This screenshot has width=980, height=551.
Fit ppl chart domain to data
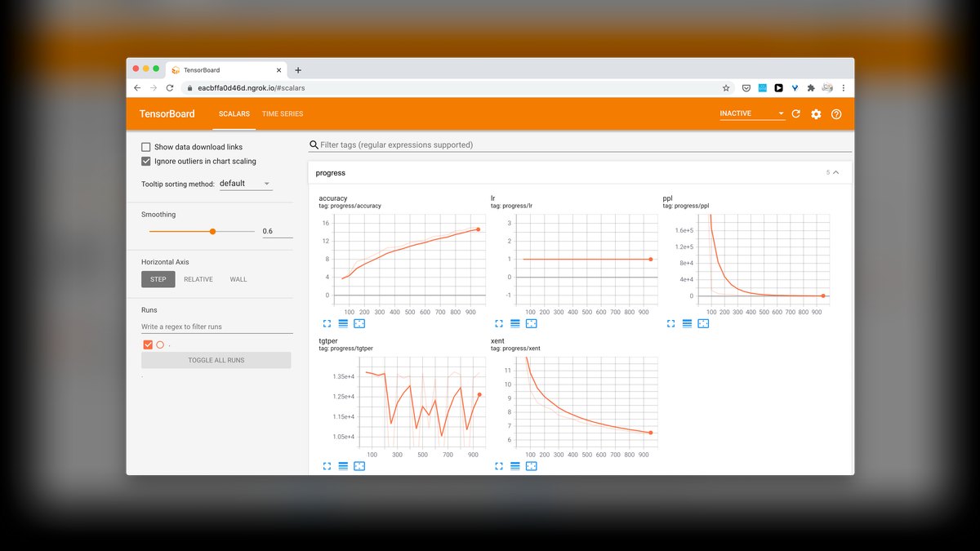[703, 323]
